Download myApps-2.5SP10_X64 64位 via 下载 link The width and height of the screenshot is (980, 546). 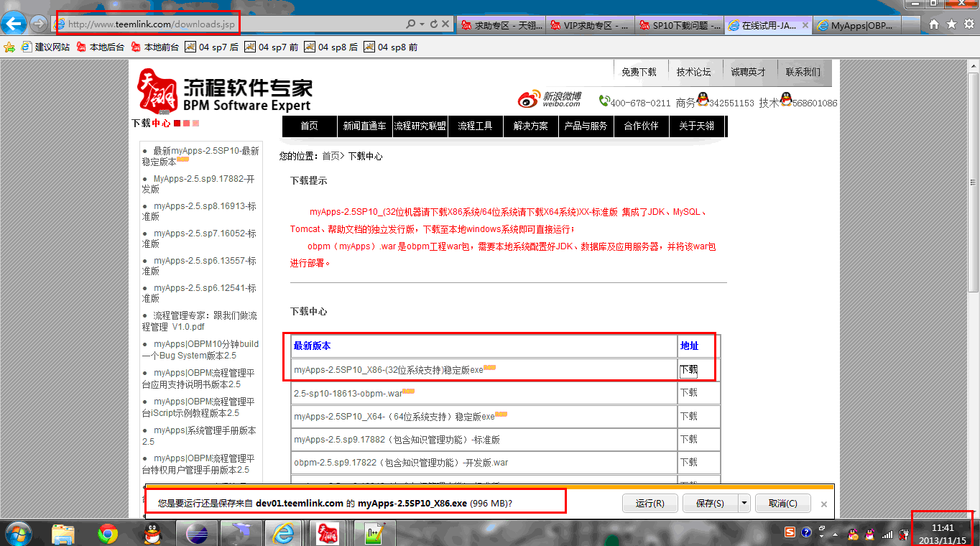(x=688, y=416)
